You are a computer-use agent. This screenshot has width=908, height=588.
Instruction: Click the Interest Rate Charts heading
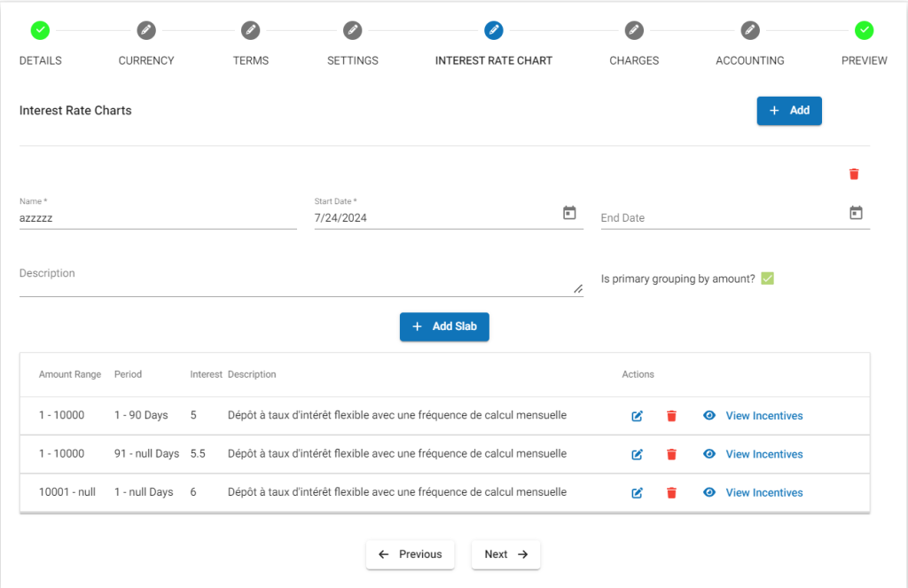75,110
